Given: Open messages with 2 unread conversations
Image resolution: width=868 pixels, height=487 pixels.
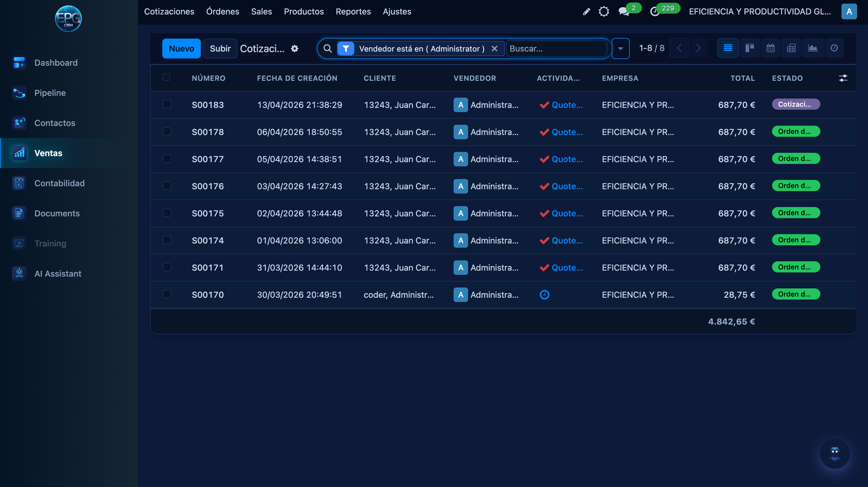Looking at the screenshot, I should [624, 11].
